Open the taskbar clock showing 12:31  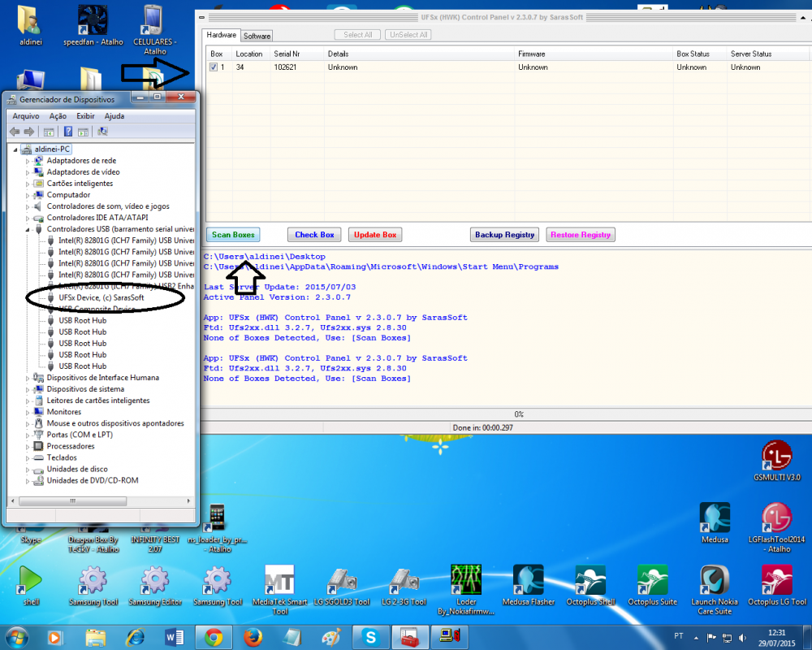(x=776, y=638)
